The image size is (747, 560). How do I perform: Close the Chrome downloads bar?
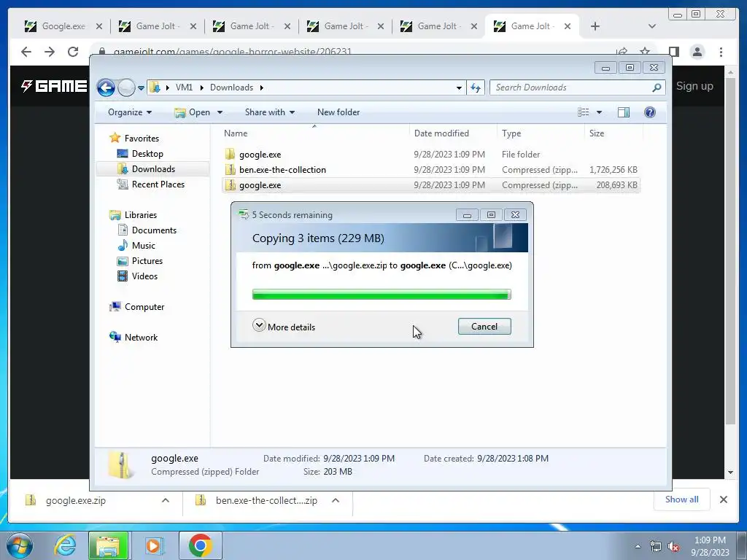click(x=724, y=499)
